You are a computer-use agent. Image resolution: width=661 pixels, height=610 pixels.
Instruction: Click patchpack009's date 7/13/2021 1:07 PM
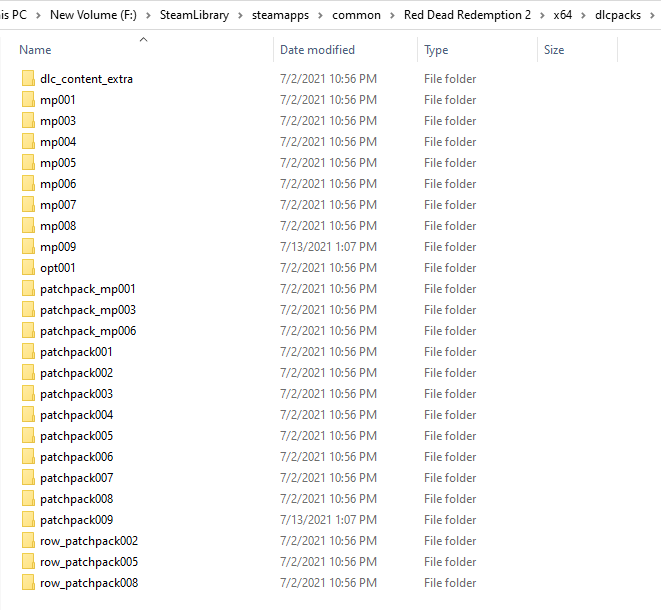pos(328,520)
